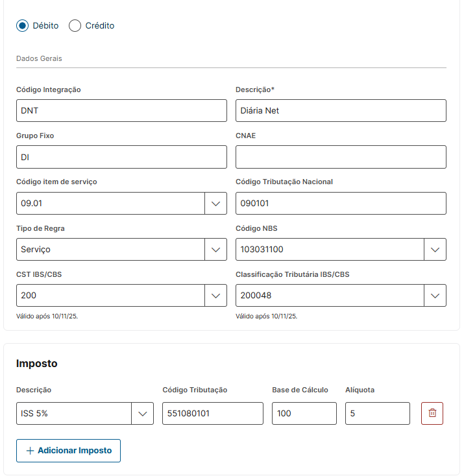Expand the Código NBS dropdown
This screenshot has width=464, height=476.
click(435, 249)
